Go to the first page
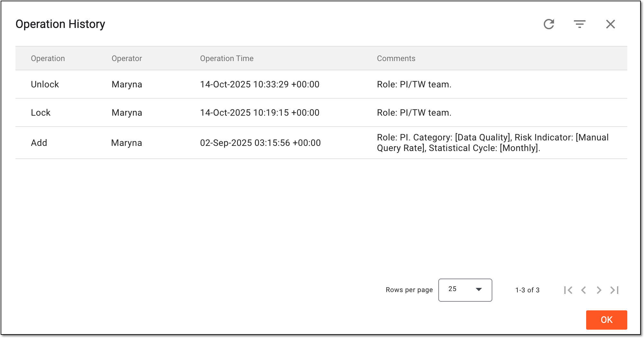Viewport: 644px width, 338px height. (x=568, y=290)
